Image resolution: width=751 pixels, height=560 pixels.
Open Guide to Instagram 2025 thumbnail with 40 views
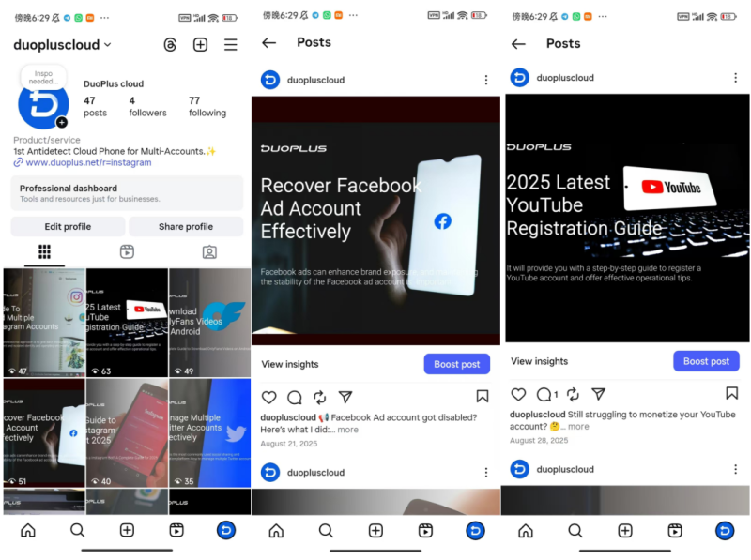coord(127,432)
